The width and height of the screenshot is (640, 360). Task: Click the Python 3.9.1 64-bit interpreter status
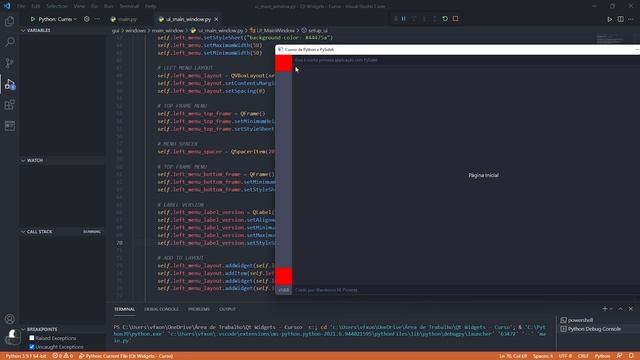pyautogui.click(x=26, y=356)
